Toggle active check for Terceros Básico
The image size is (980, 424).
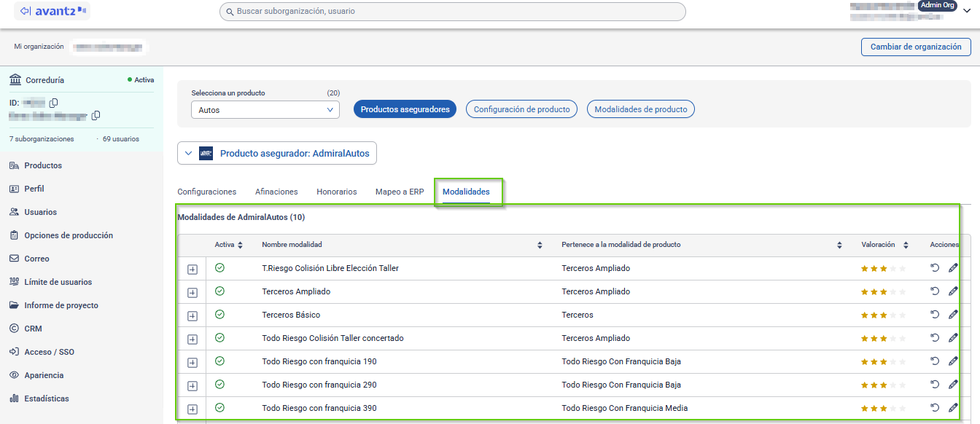(219, 315)
